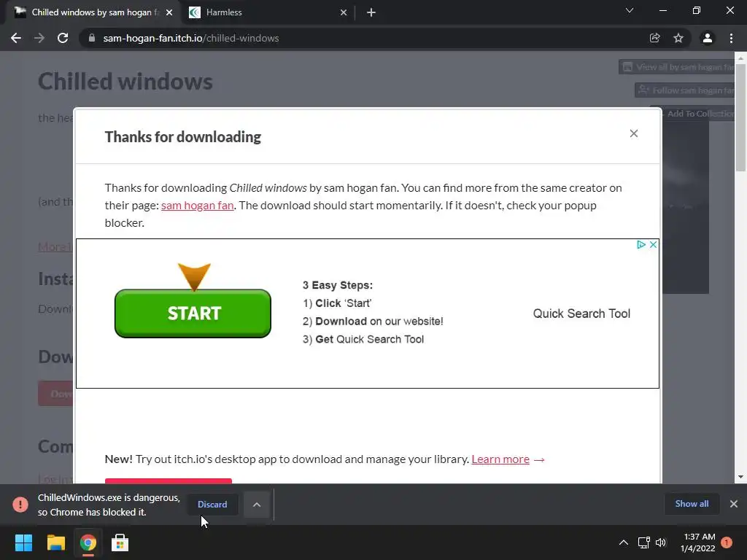Click the Follow sam hogan fan button
This screenshot has width=747, height=560.
pyautogui.click(x=685, y=90)
